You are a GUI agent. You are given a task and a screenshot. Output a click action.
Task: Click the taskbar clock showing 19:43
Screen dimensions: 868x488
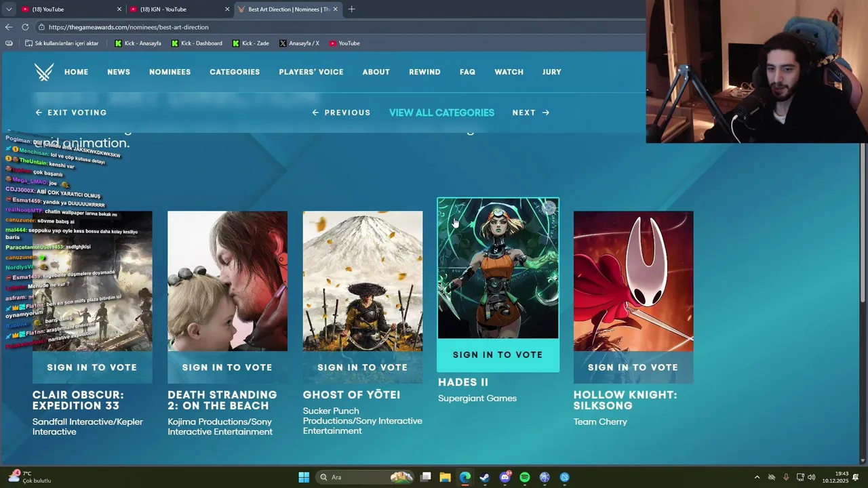click(835, 477)
